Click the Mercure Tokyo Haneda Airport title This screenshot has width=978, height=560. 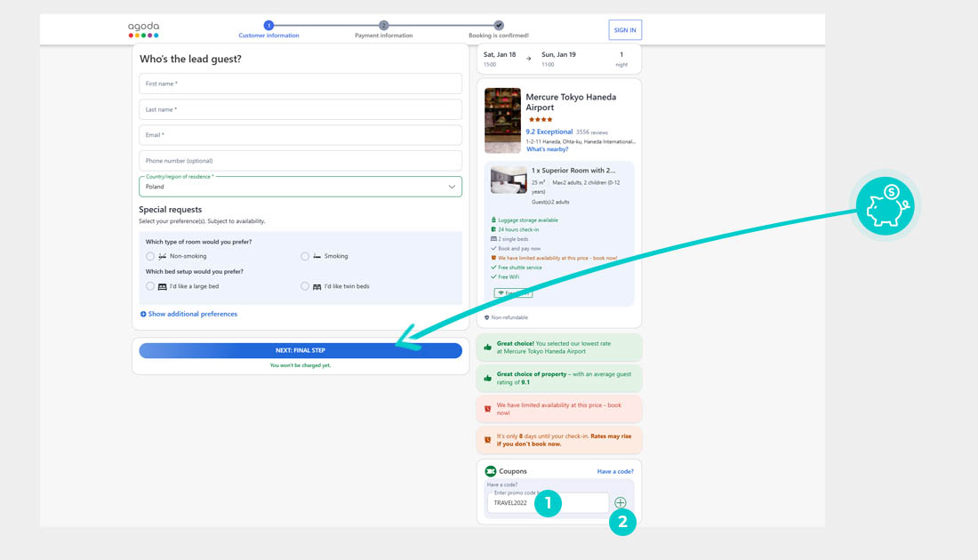571,102
